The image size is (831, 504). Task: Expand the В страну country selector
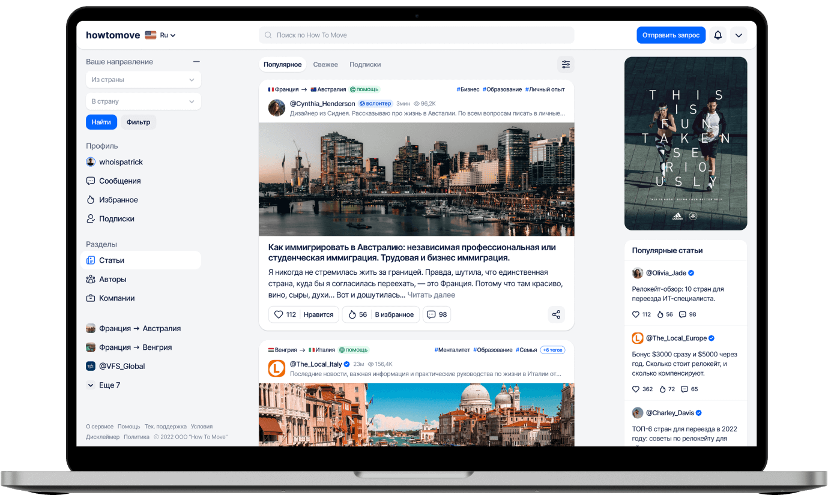tap(143, 101)
